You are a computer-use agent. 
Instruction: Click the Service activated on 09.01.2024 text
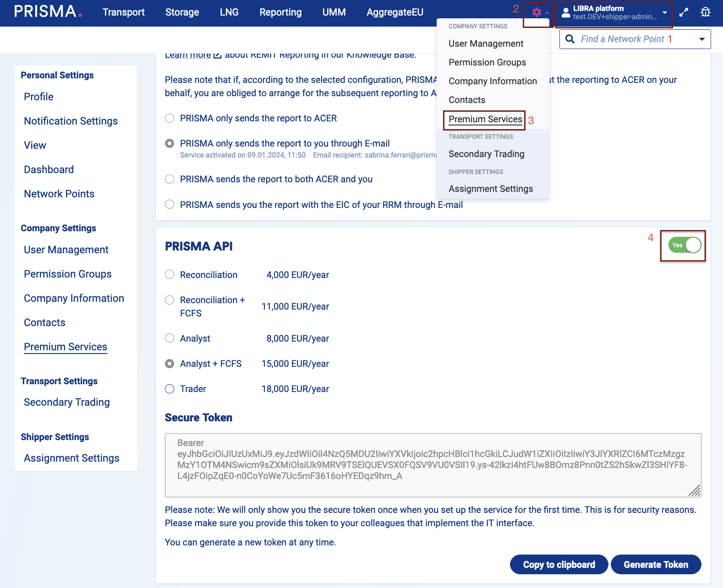(242, 155)
